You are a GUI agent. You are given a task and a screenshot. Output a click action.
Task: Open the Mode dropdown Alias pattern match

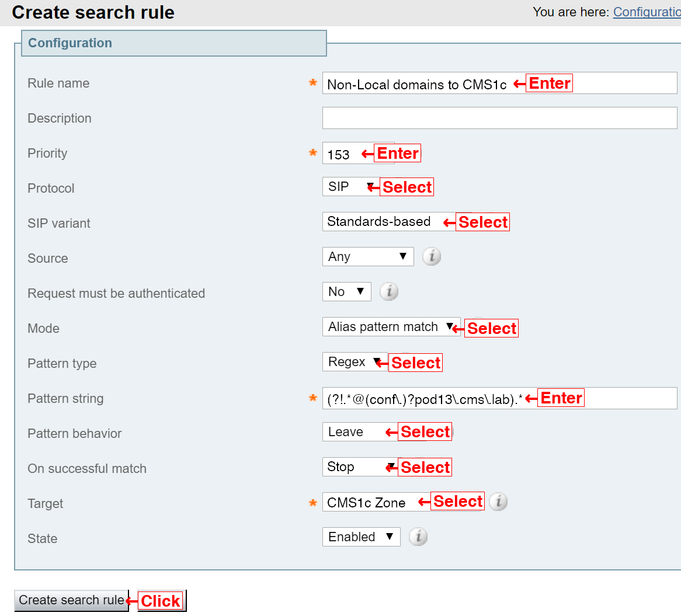point(391,327)
